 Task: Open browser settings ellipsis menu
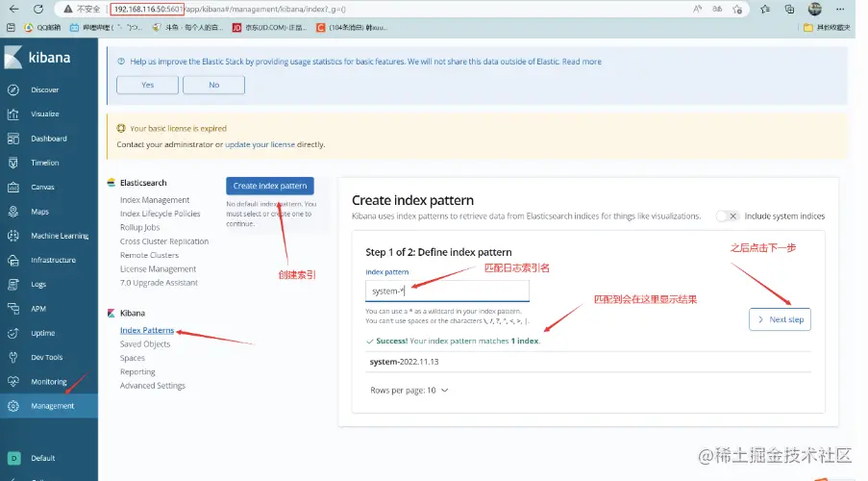click(840, 9)
